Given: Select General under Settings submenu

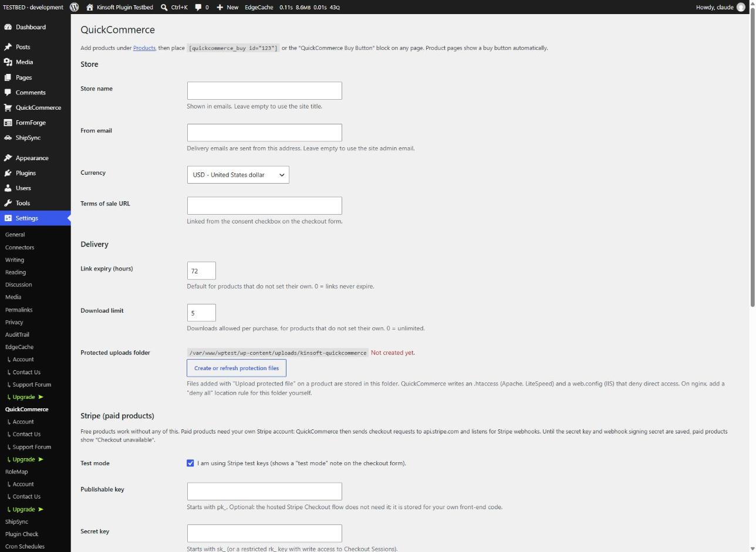Looking at the screenshot, I should tap(15, 235).
